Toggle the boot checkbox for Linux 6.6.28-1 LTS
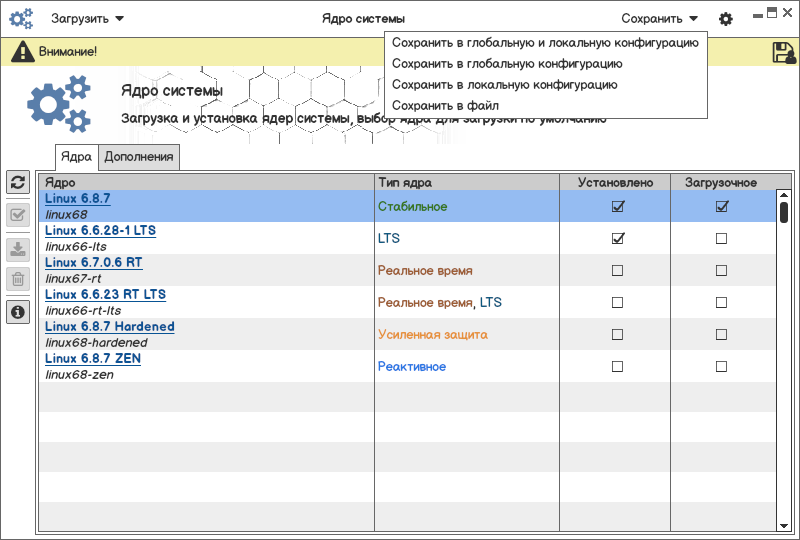The height and width of the screenshot is (540, 800). pos(721,239)
